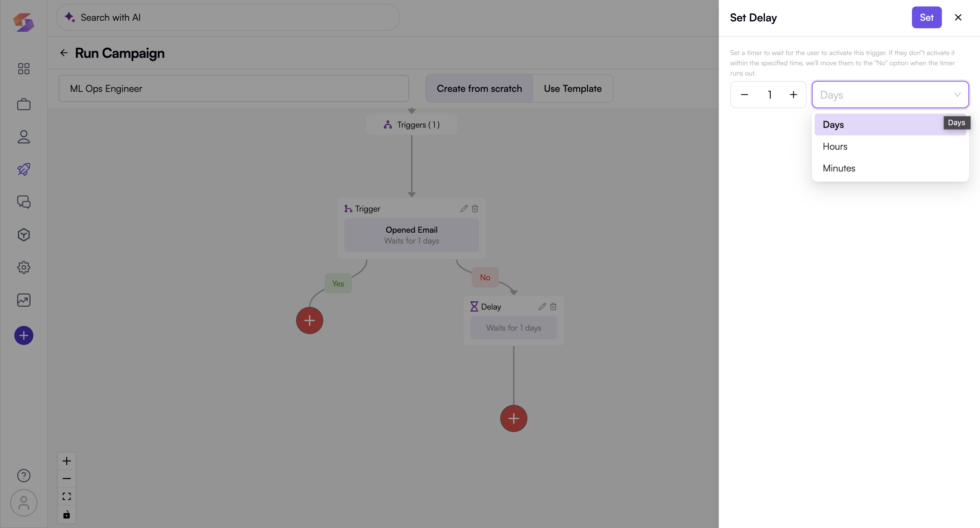Click the hourglass icon on Delay node

474,307
